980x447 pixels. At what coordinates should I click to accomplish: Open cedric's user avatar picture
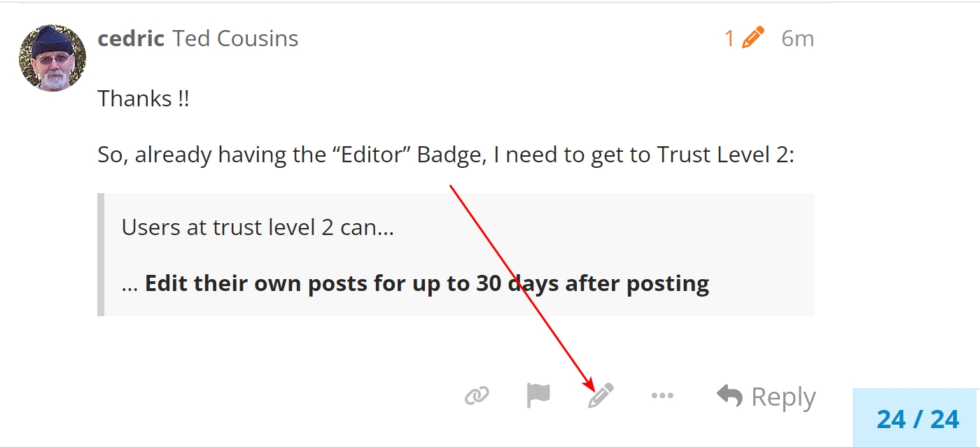point(52,59)
